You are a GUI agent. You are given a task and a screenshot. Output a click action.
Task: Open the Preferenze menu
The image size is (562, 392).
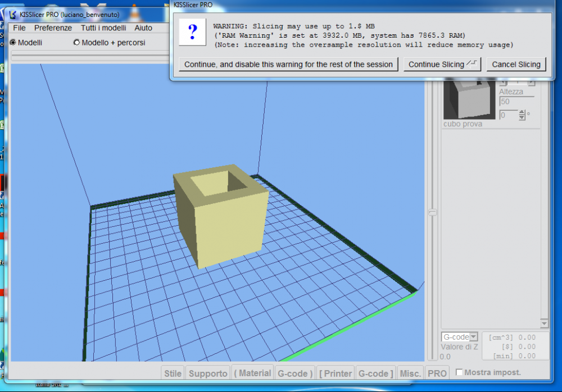click(53, 28)
